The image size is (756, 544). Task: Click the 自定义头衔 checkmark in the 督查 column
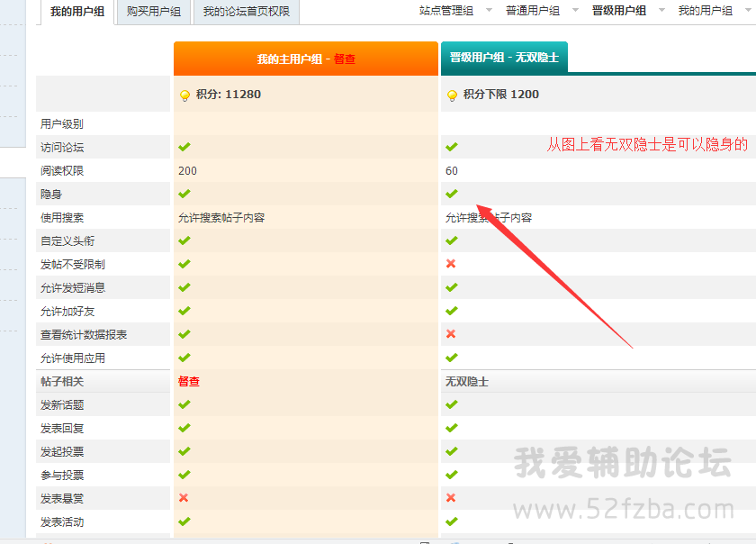pos(184,240)
